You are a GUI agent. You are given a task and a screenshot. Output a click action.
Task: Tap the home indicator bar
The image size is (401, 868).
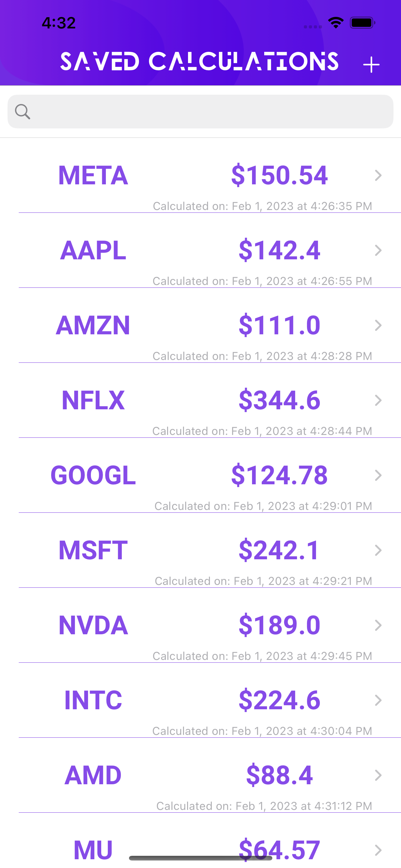tap(200, 858)
